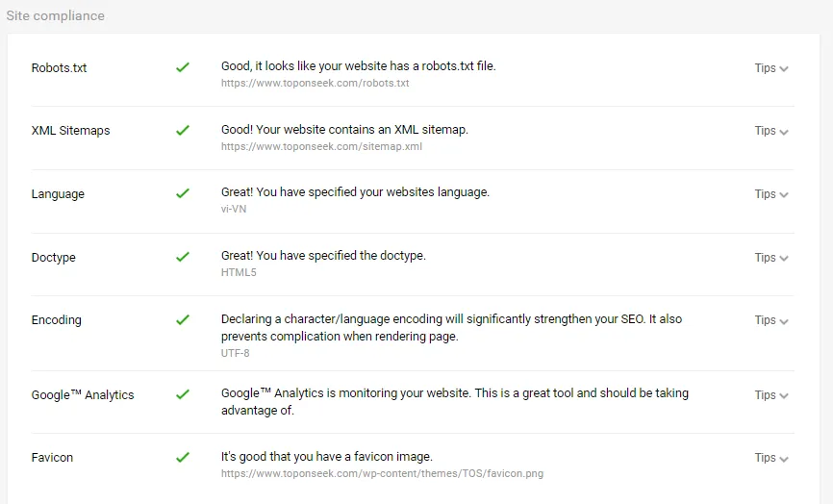This screenshot has width=833, height=504.
Task: Click the green checkmark beside Robots.txt
Action: [183, 67]
